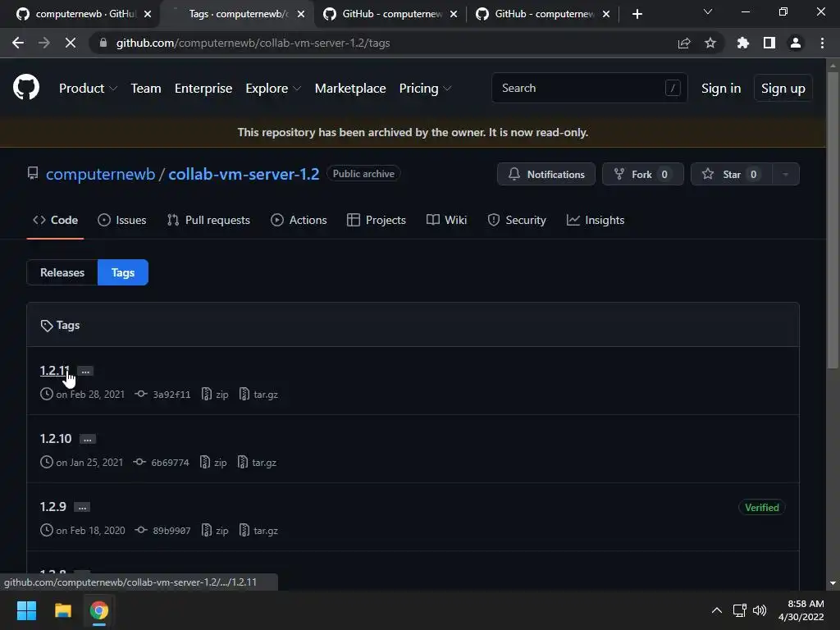Open the Projects tab
840x630 pixels.
coord(376,220)
